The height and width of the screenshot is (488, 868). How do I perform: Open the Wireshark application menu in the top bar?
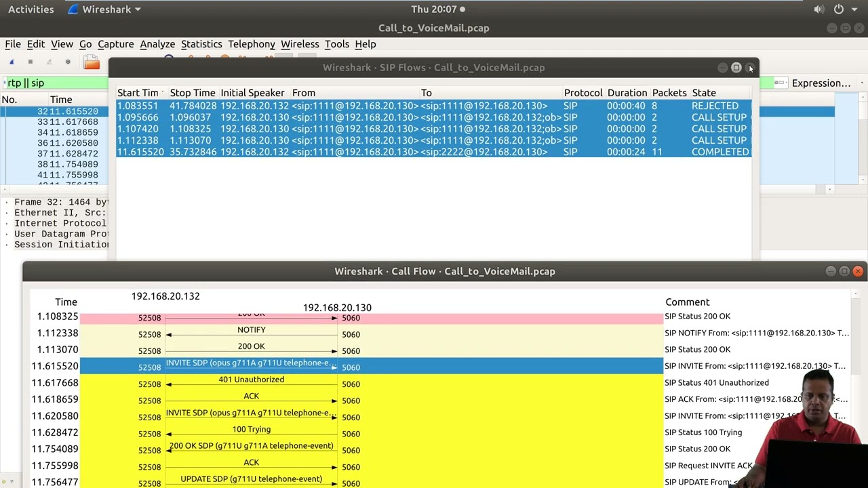(x=105, y=9)
